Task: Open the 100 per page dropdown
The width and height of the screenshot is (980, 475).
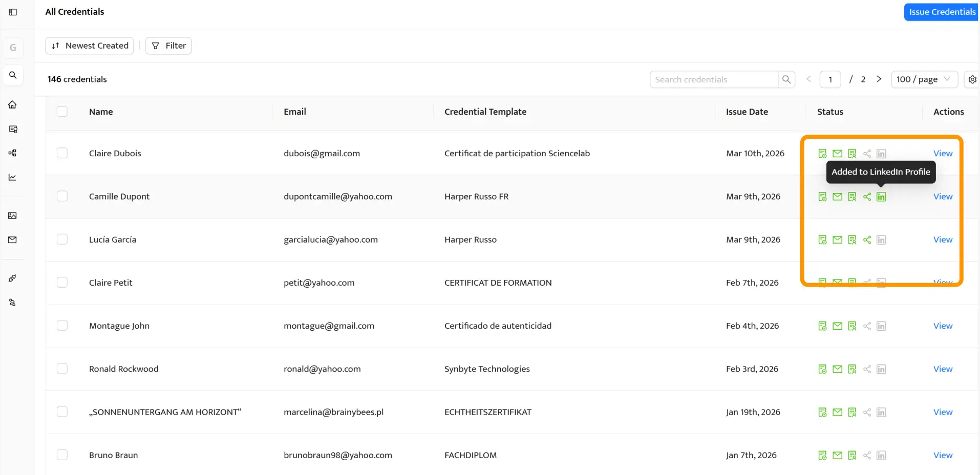Action: click(x=924, y=79)
